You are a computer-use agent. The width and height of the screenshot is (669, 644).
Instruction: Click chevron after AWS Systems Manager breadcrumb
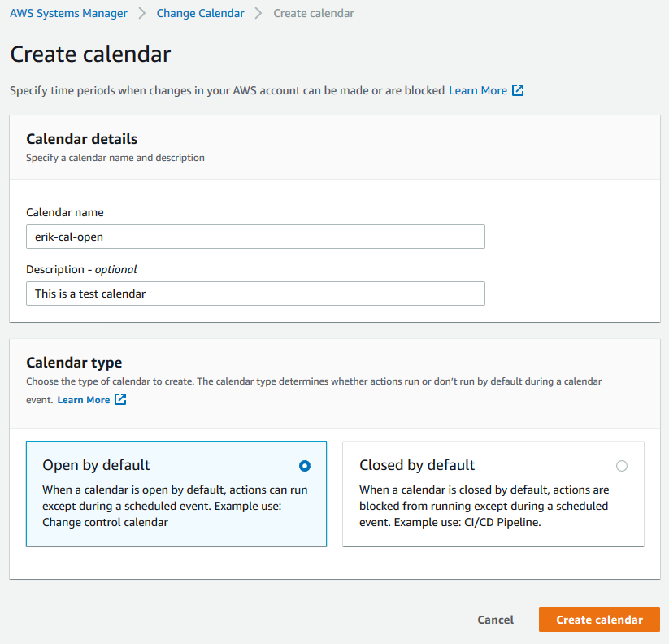(142, 13)
